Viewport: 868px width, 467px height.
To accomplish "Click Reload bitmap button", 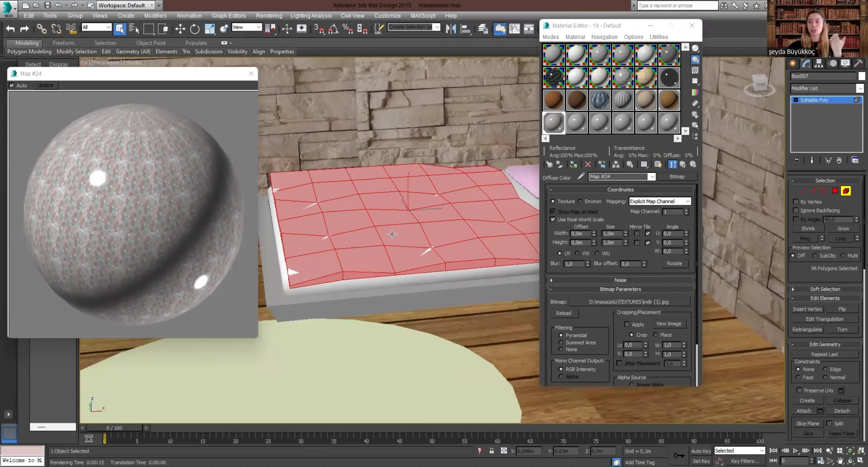I will click(x=564, y=313).
